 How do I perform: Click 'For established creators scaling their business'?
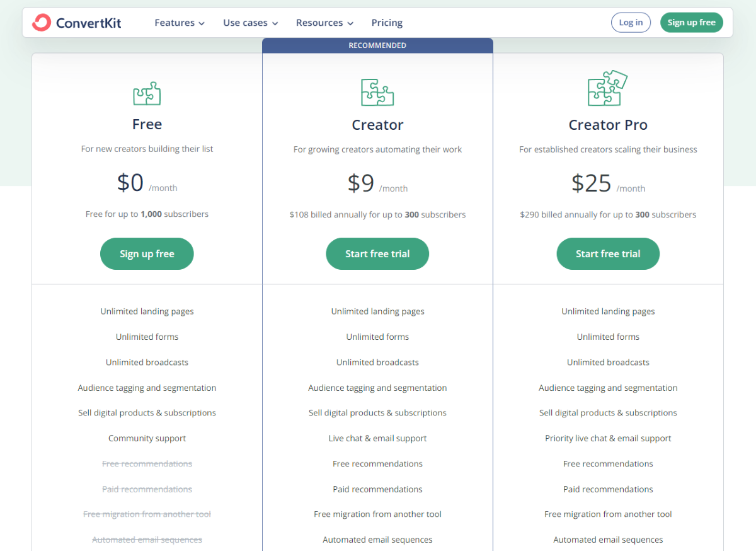[x=608, y=150]
